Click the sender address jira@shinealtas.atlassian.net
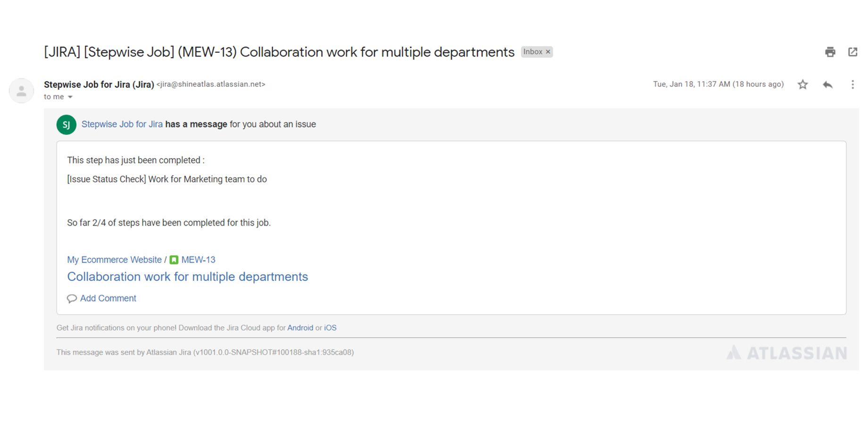 (x=211, y=84)
